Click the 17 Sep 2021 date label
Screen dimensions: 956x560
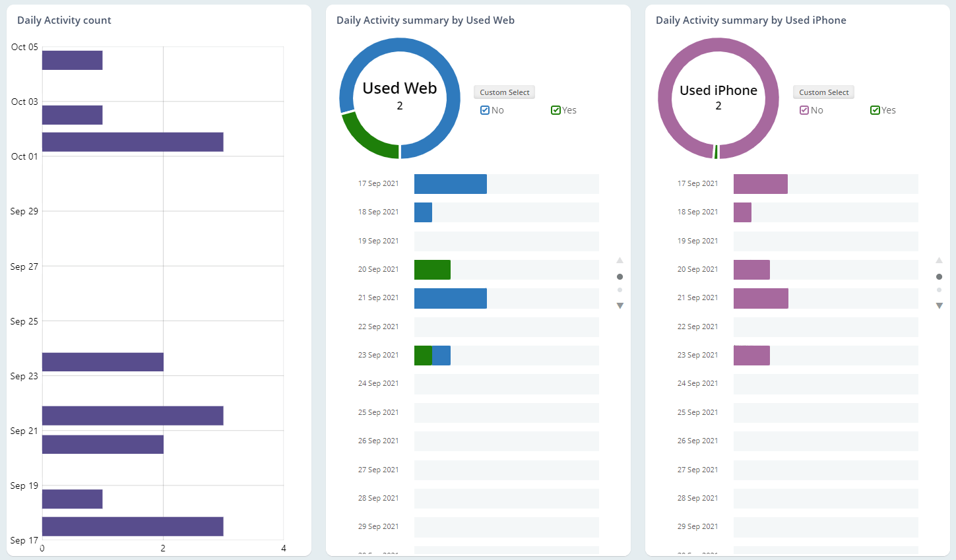pyautogui.click(x=378, y=183)
